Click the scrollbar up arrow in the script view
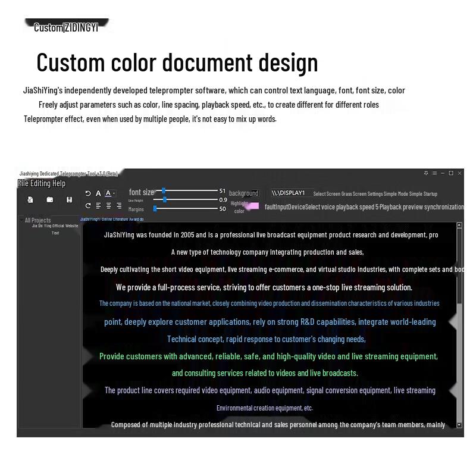The width and height of the screenshot is (476, 476). pyautogui.click(x=459, y=226)
